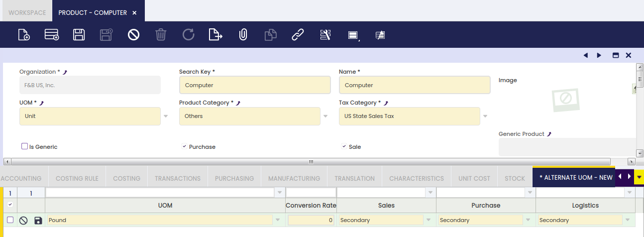This screenshot has width=644, height=237.
Task: Open the Tax Category dropdown arrow
Action: coord(485,116)
